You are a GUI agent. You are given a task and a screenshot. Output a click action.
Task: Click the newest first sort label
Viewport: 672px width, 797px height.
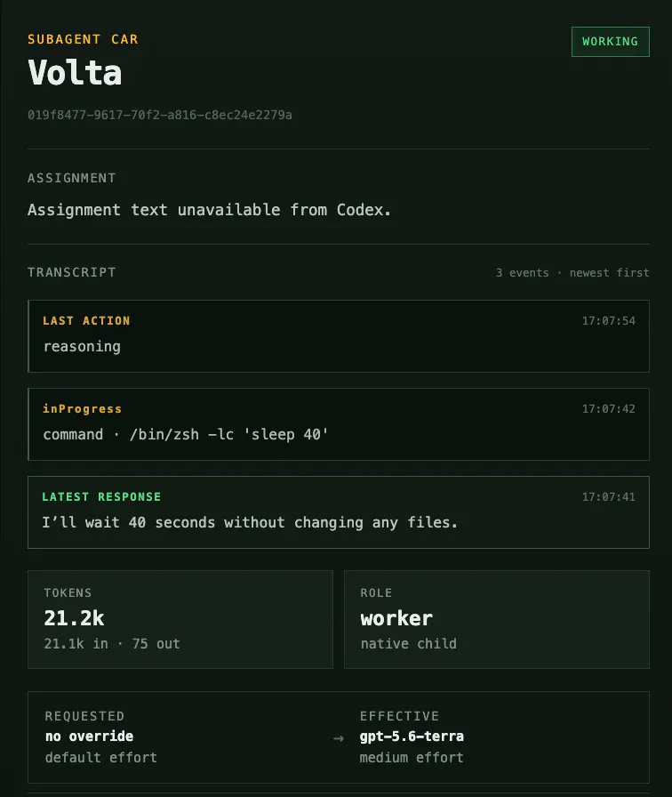click(x=609, y=273)
